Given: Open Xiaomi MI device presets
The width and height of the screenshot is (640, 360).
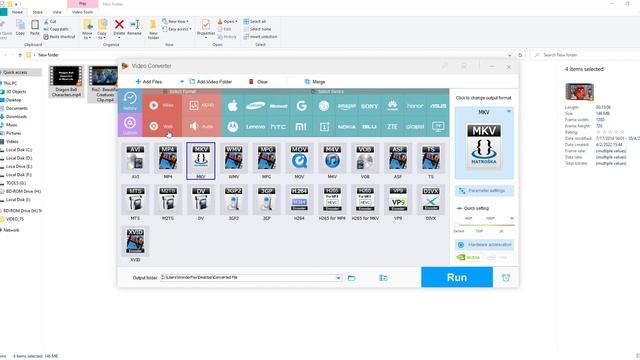Looking at the screenshot, I should pos(301,127).
